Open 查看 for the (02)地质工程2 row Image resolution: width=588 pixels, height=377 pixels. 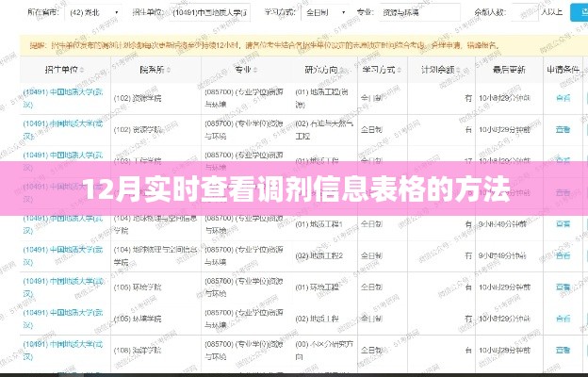click(x=563, y=255)
